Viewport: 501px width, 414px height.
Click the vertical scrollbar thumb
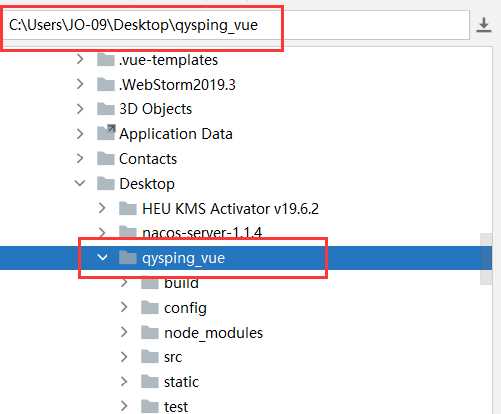coord(486,259)
